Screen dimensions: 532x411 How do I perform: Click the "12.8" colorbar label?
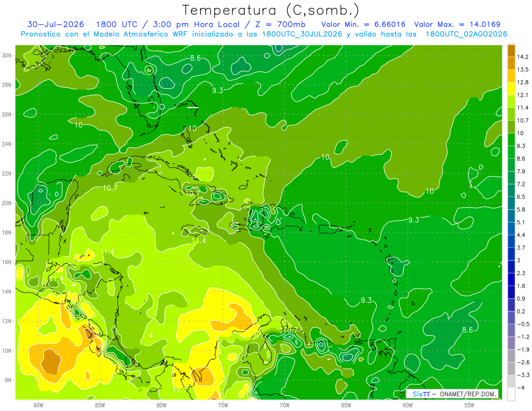(x=522, y=82)
